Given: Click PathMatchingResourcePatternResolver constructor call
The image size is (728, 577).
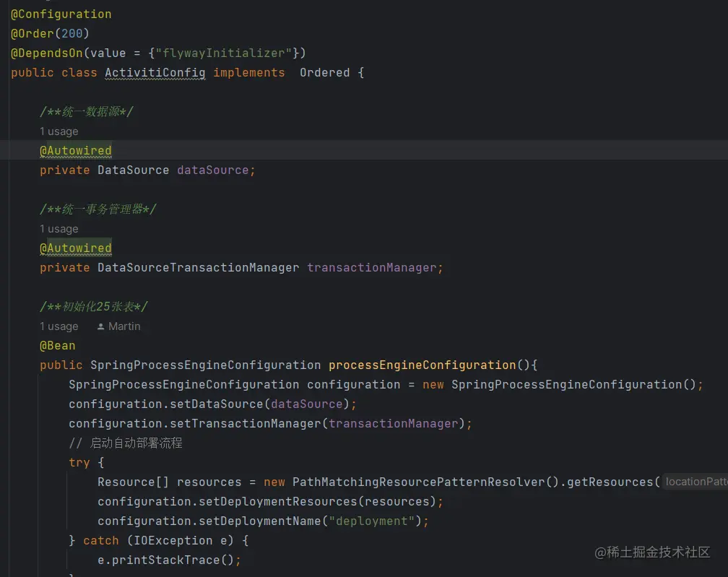Looking at the screenshot, I should (418, 482).
